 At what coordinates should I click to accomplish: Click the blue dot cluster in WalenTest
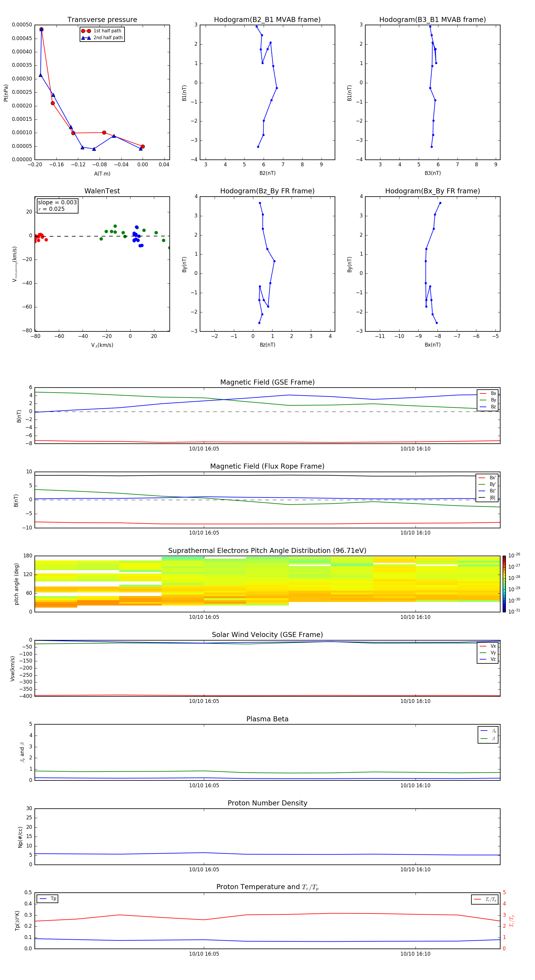(x=137, y=237)
